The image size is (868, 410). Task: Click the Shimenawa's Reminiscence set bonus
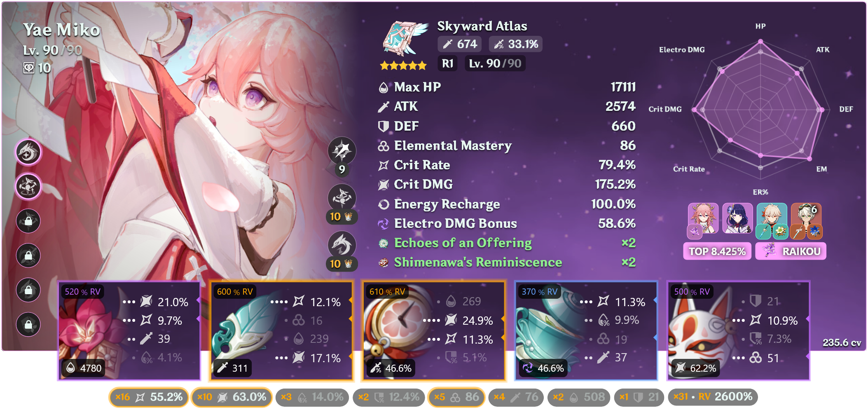pos(507,262)
